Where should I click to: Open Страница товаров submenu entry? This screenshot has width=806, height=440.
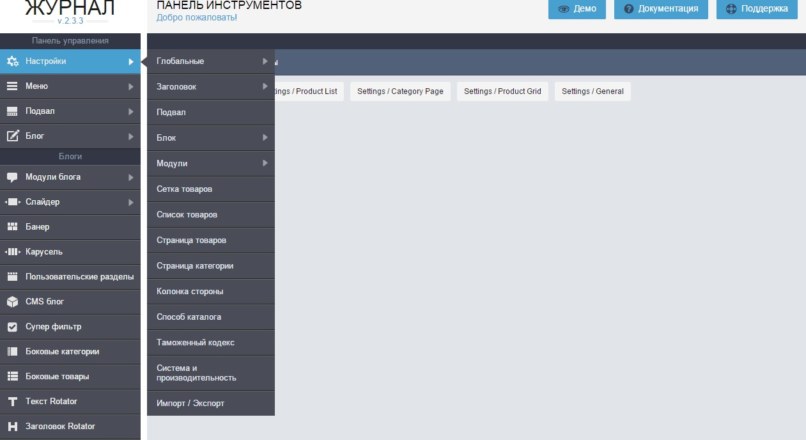coord(211,241)
